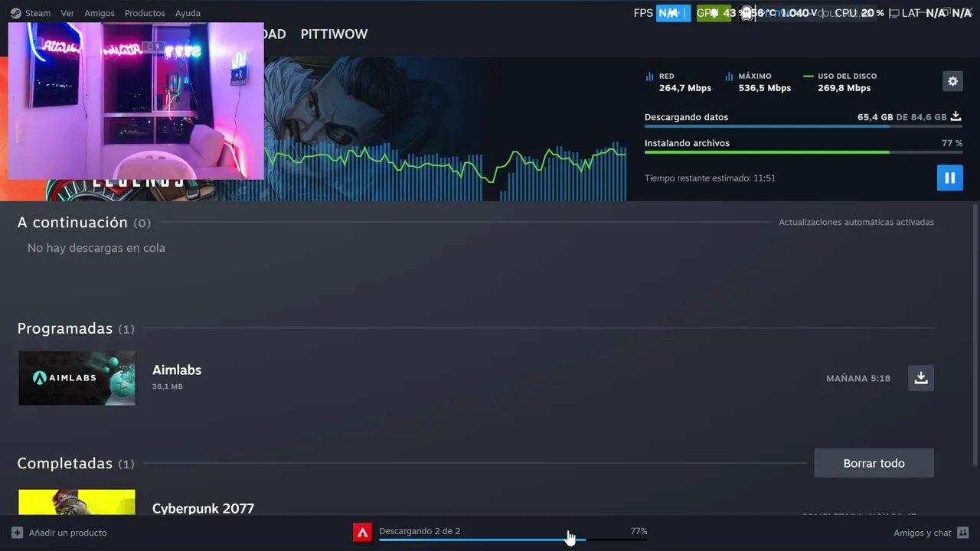980x551 pixels.
Task: Click the CPU 20 % overlay readout
Action: point(859,13)
